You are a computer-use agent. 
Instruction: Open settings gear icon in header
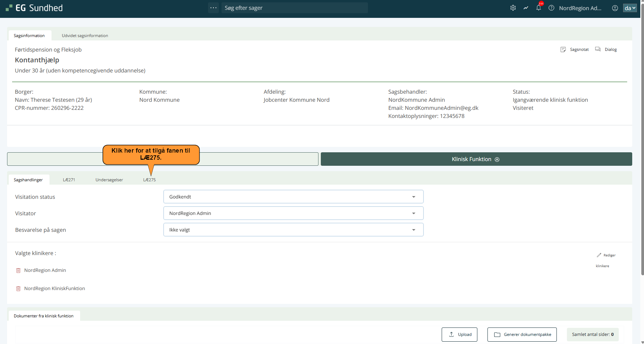[x=513, y=8]
